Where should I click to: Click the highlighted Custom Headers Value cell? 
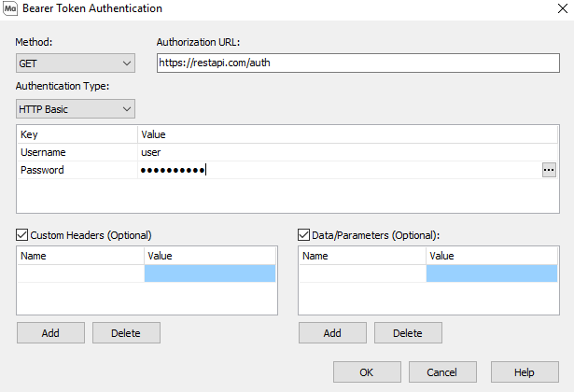tap(210, 273)
